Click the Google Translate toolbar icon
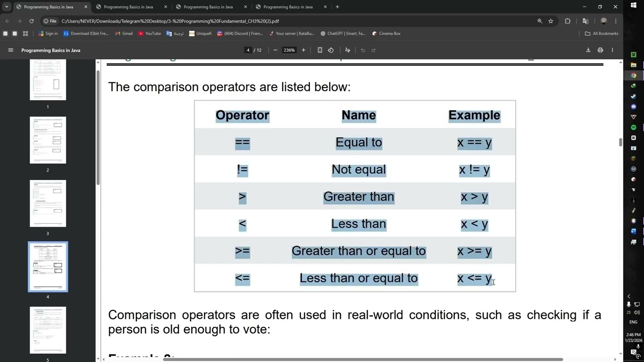 [x=585, y=21]
